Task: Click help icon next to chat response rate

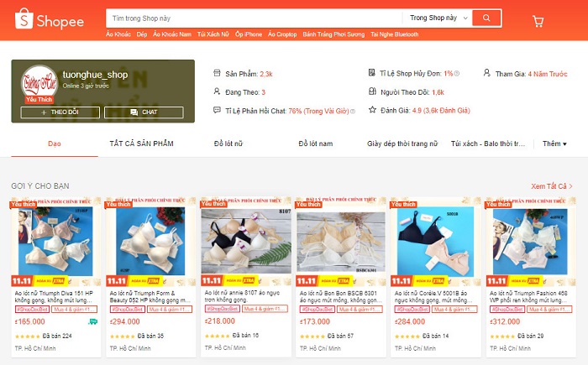Action: pyautogui.click(x=353, y=112)
